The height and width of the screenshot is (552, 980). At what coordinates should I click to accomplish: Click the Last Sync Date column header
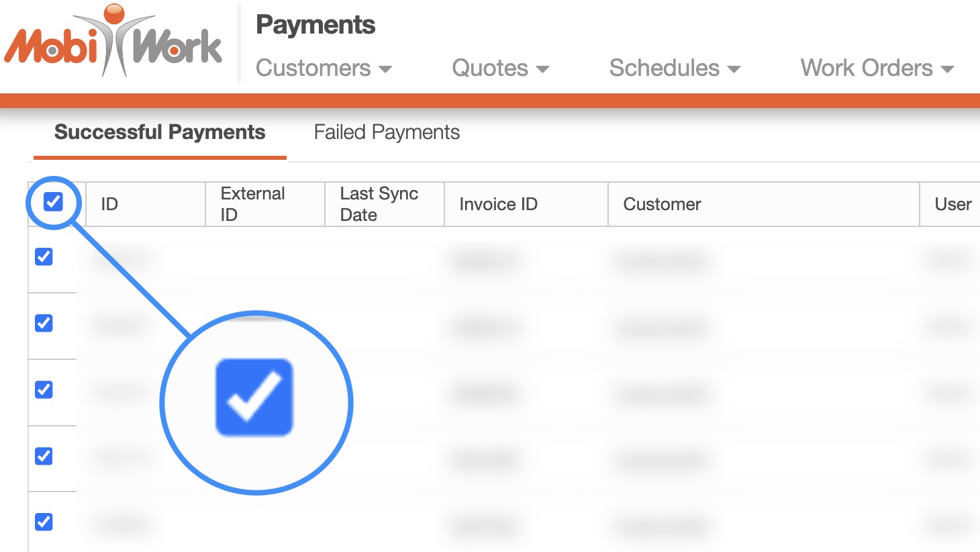(379, 204)
